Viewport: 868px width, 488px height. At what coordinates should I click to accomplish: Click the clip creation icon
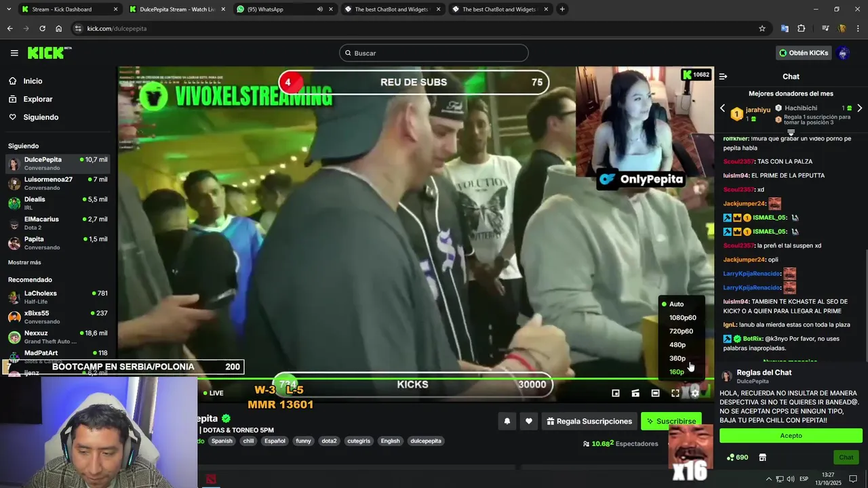click(x=635, y=393)
